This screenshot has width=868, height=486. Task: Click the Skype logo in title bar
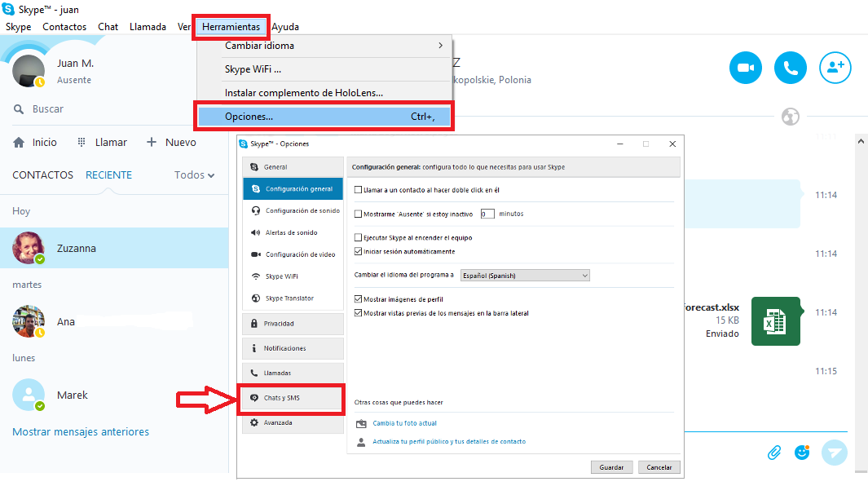click(8, 9)
